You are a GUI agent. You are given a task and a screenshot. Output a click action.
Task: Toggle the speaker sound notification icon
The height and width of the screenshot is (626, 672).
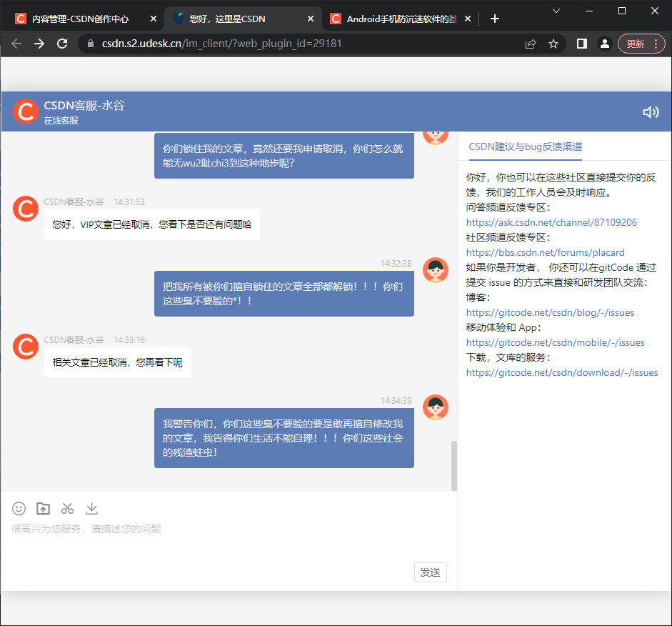pyautogui.click(x=651, y=112)
